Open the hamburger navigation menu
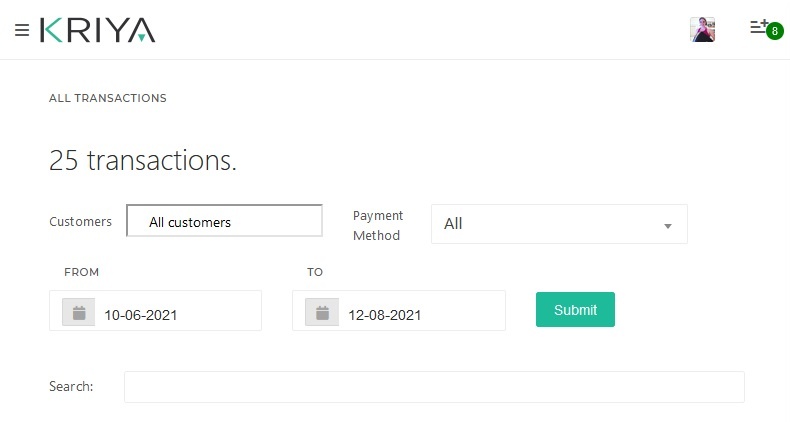 pyautogui.click(x=22, y=31)
